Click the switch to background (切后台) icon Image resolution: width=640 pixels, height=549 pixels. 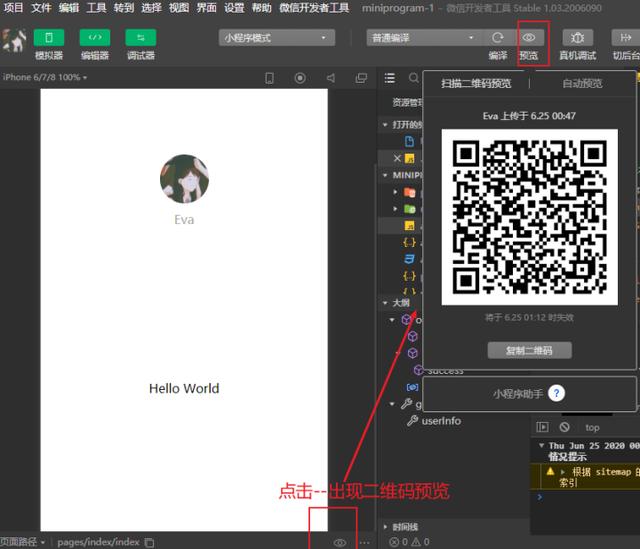[x=625, y=38]
